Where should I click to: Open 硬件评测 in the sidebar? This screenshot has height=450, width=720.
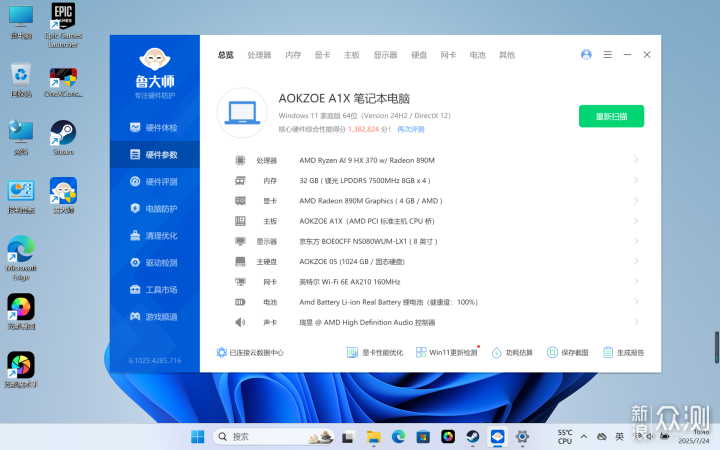[x=154, y=182]
